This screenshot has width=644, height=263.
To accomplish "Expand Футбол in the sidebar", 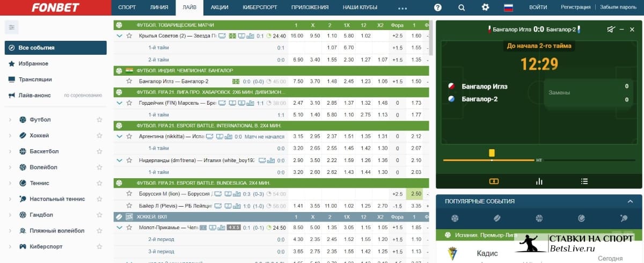I will (10, 120).
